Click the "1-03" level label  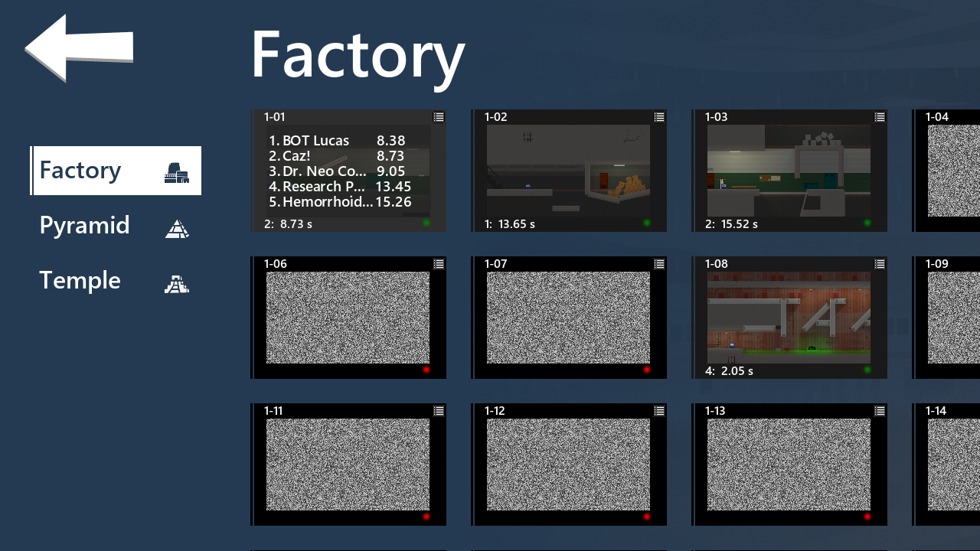coord(716,117)
